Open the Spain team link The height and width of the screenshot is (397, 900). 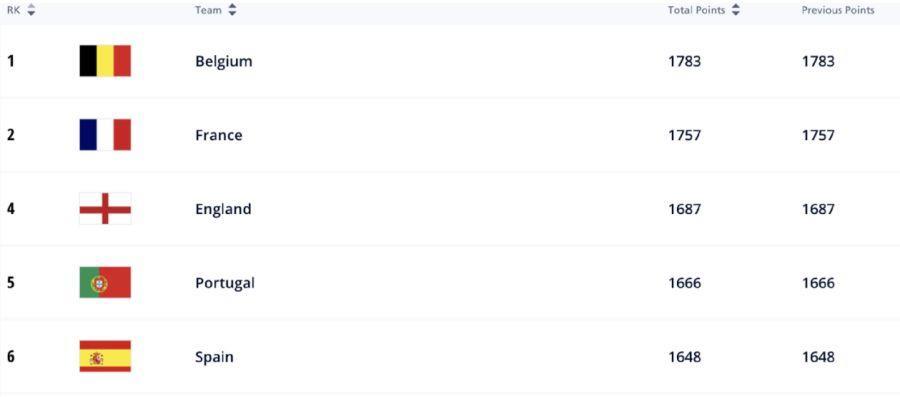pyautogui.click(x=214, y=357)
